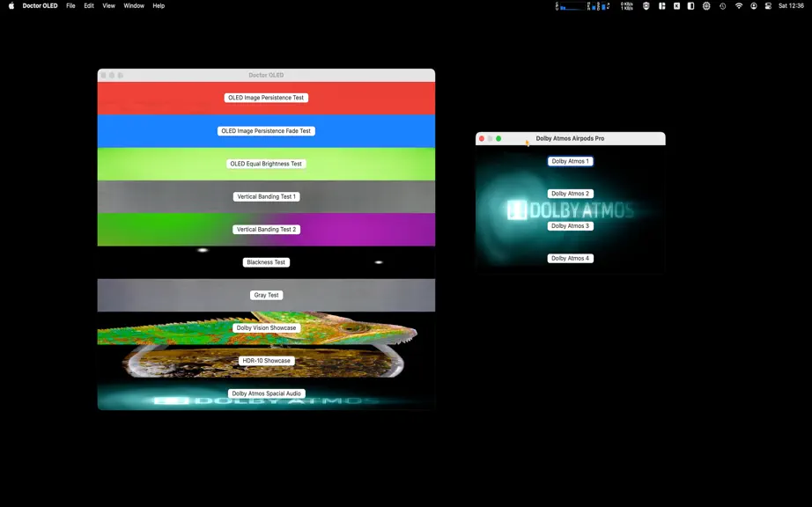Run Vertical Banding Test 2
Image resolution: width=812 pixels, height=507 pixels.
(266, 229)
